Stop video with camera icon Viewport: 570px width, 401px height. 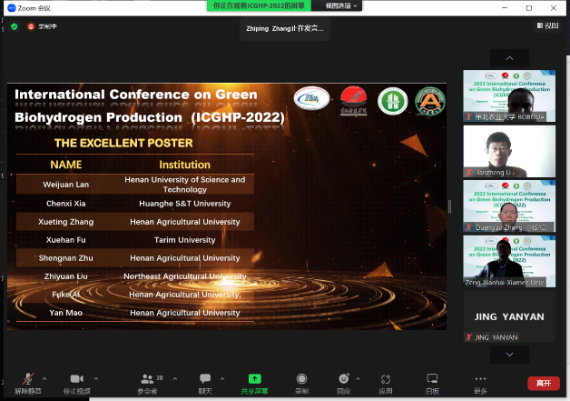[77, 379]
